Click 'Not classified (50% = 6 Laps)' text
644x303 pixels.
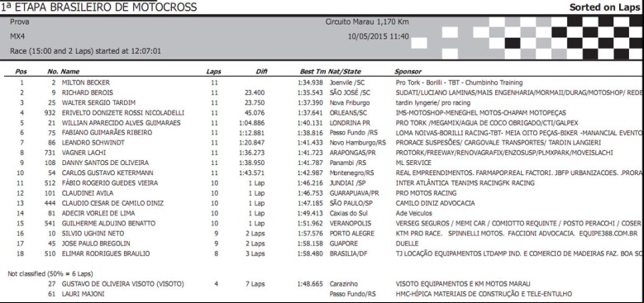click(50, 274)
